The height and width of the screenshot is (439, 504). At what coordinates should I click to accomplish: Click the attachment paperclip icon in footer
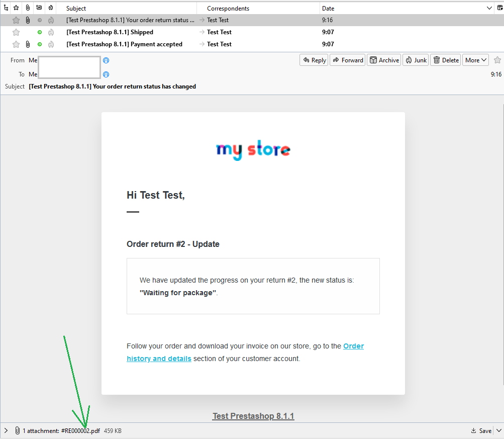point(18,430)
